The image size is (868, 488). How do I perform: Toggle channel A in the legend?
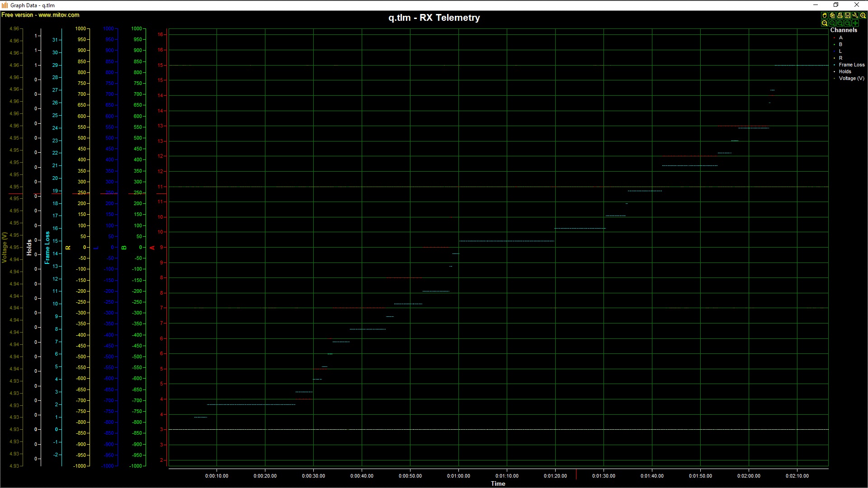[840, 38]
